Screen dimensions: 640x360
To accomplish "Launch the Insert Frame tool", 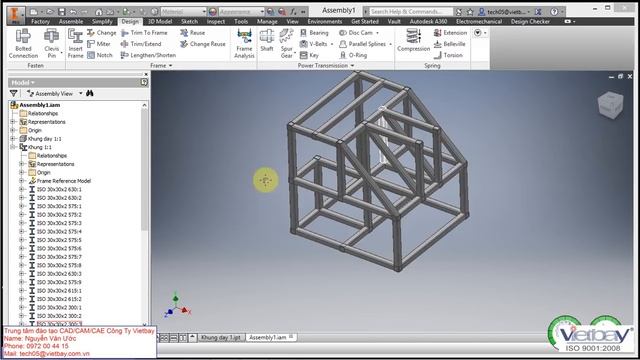I will point(76,44).
